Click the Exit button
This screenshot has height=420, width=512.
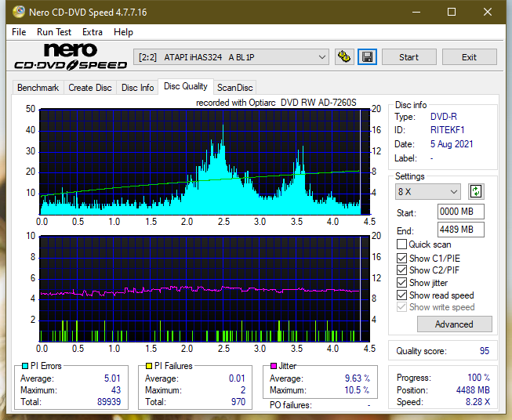(469, 57)
